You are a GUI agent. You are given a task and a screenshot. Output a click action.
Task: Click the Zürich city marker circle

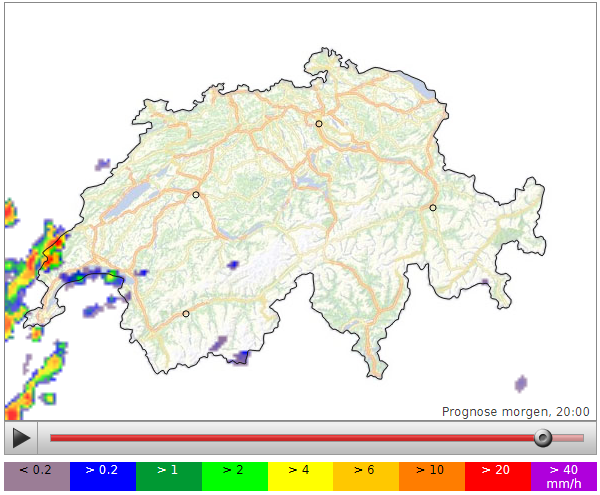tap(319, 124)
